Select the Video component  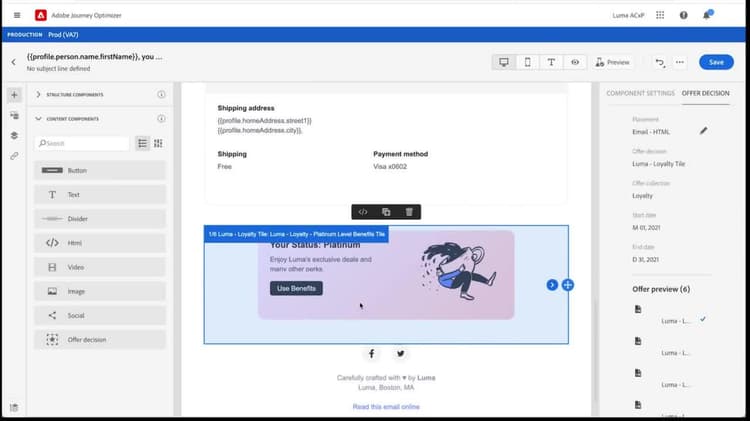click(100, 267)
